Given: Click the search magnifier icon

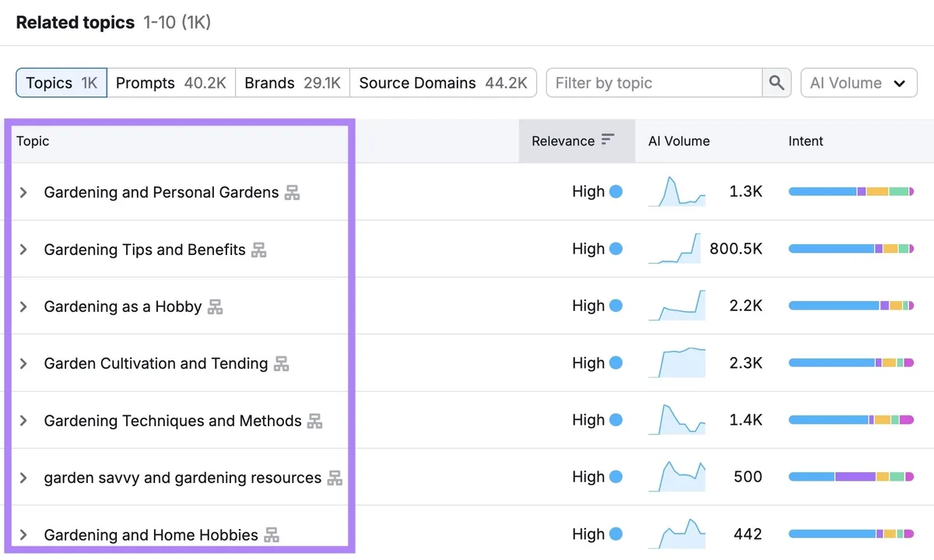Looking at the screenshot, I should point(776,83).
